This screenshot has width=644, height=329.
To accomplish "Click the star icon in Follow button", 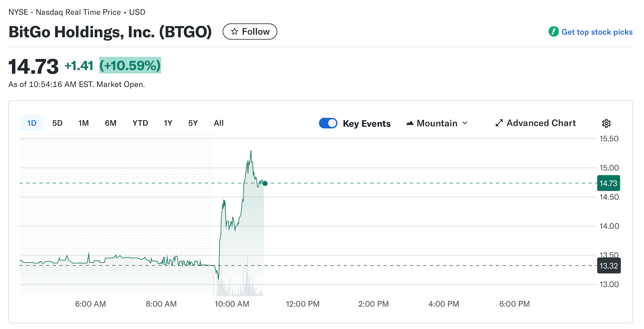I will [235, 32].
